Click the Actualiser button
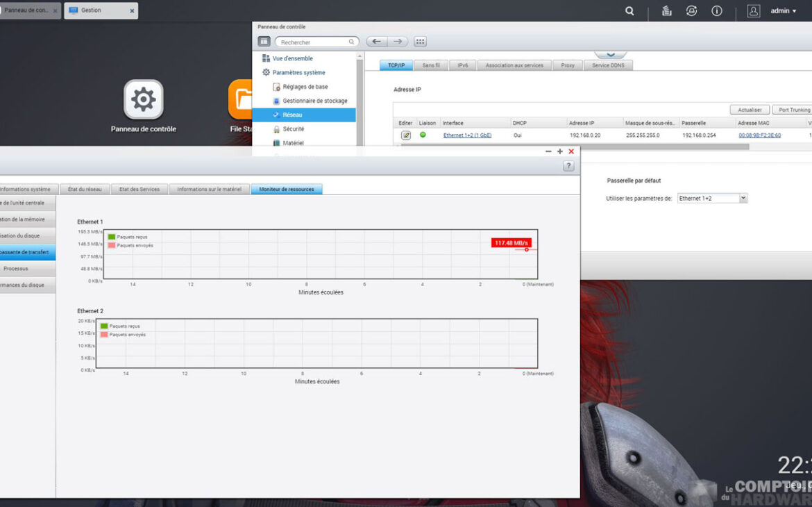 point(750,110)
